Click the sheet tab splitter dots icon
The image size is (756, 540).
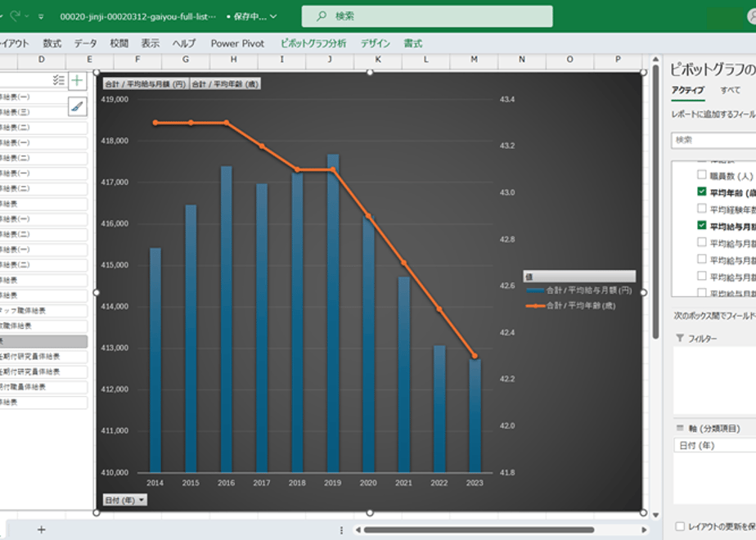coord(341,529)
